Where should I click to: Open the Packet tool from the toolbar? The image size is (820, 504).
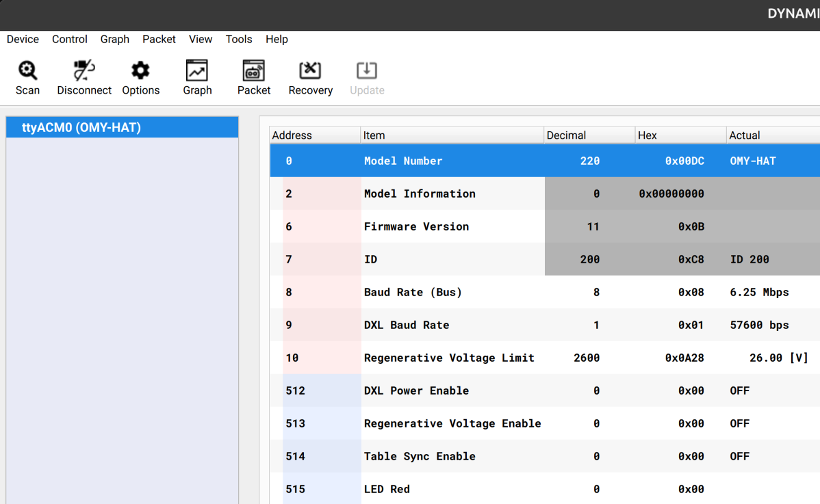click(x=253, y=77)
